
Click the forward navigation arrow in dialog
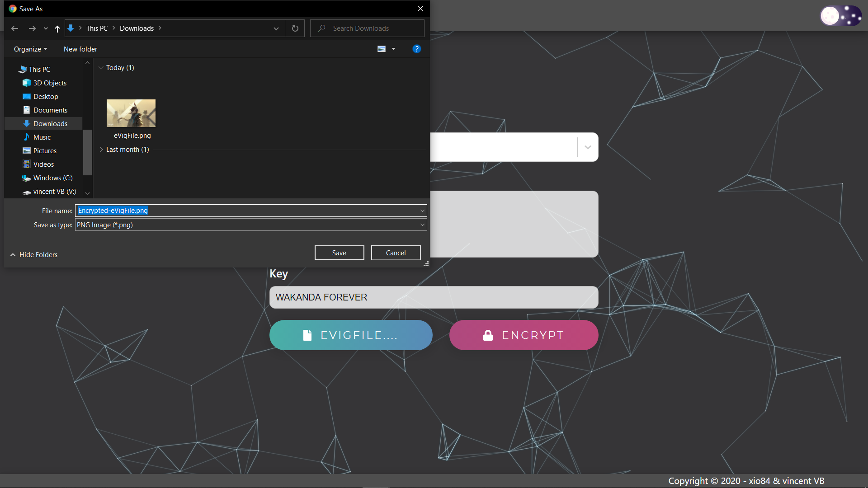(32, 28)
